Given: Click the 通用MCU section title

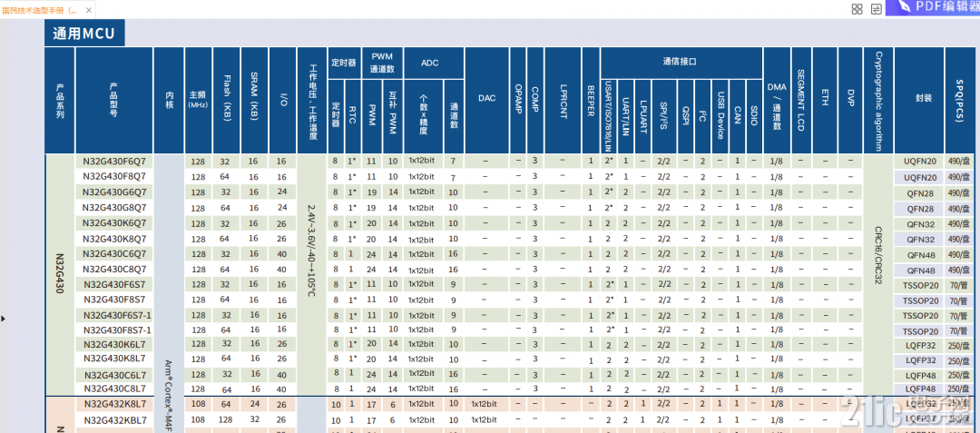Looking at the screenshot, I should [x=84, y=33].
